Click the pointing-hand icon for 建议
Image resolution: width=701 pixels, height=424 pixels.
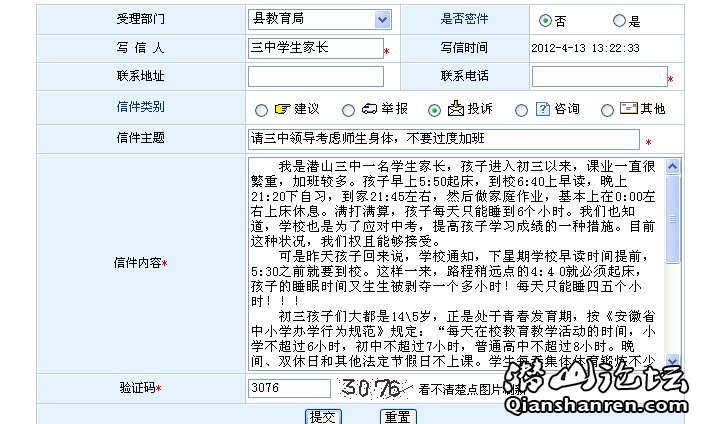[282, 109]
